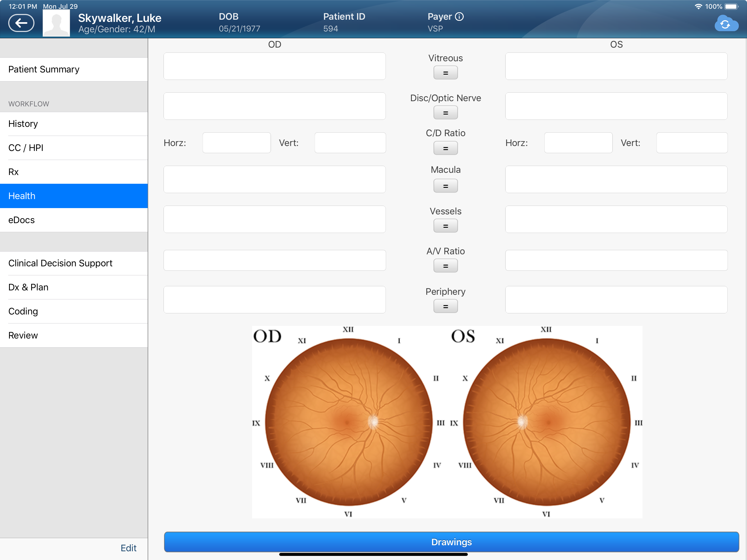
Task: Tap the Payer info icon
Action: 459,17
